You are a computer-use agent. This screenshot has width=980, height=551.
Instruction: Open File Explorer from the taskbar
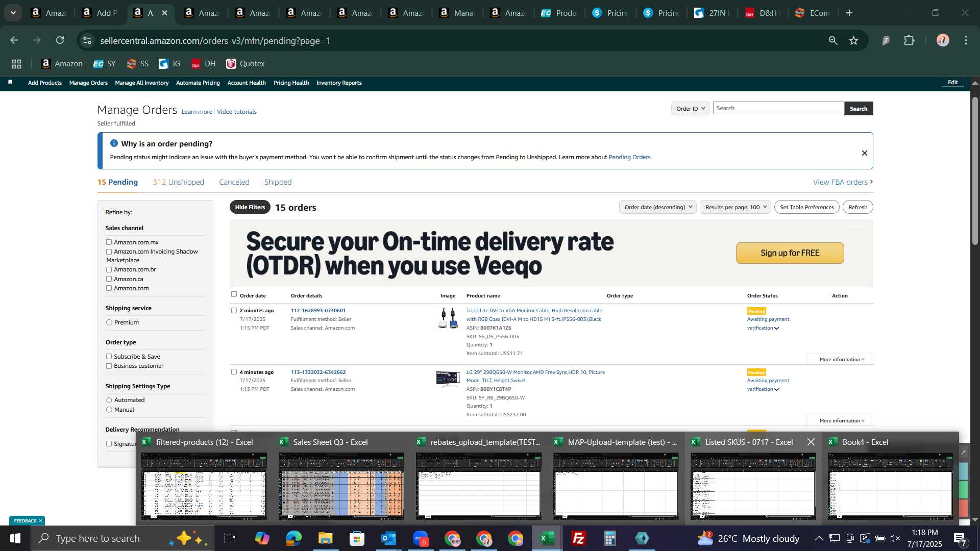coord(326,538)
